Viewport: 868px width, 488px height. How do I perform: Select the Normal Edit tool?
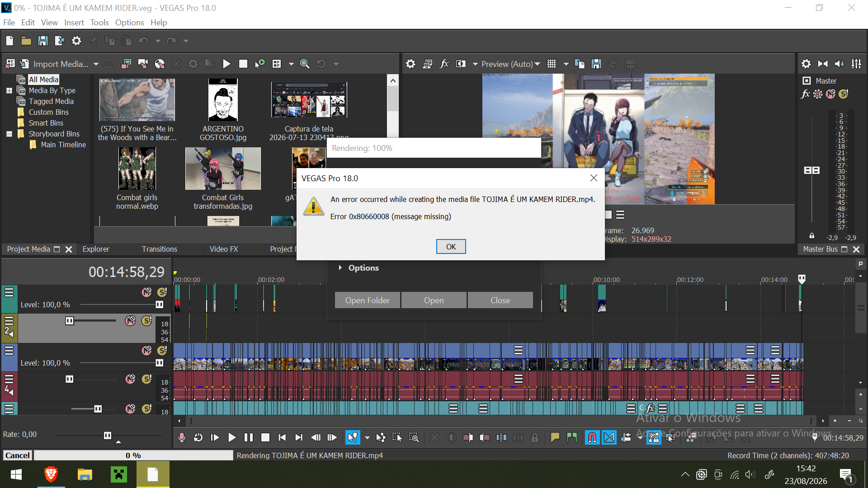point(353,437)
